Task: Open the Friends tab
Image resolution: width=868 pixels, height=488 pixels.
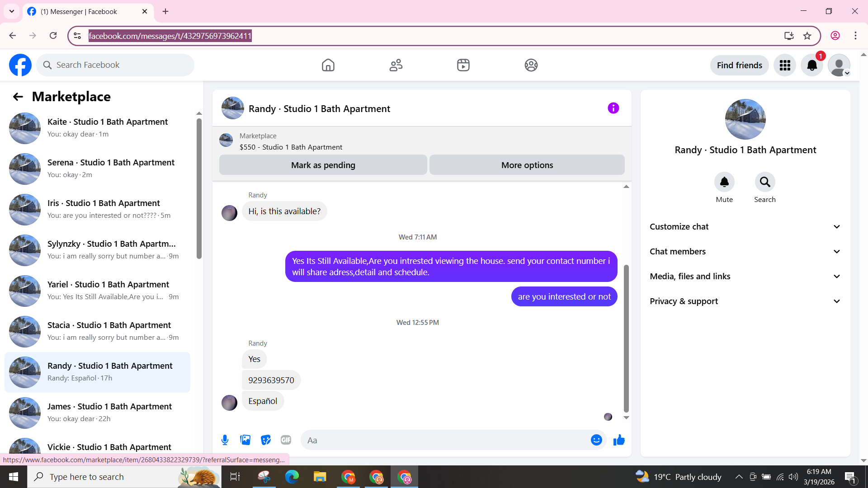Action: (x=396, y=66)
